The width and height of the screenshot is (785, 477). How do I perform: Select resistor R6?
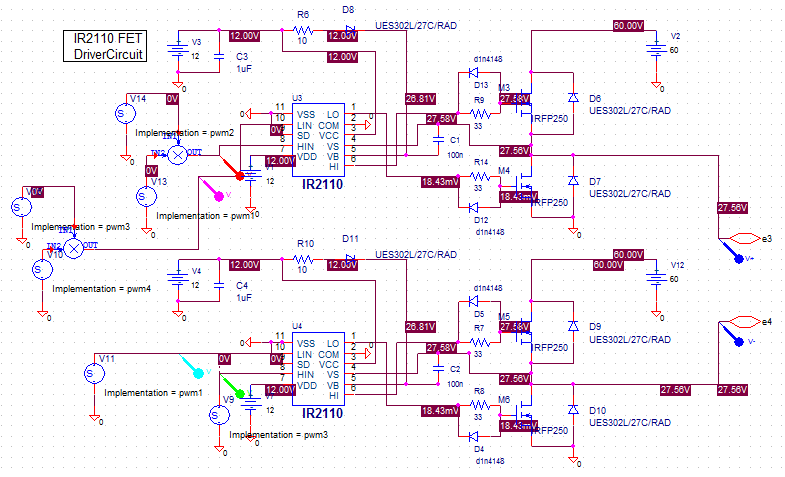point(303,31)
